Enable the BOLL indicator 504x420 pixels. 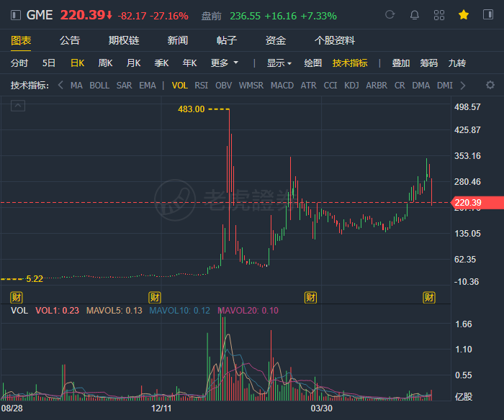tap(99, 86)
